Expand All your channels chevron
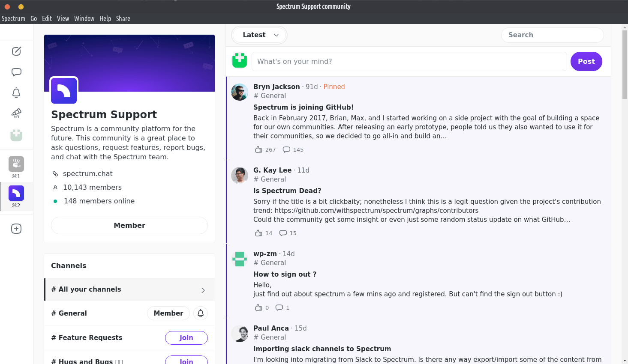628x364 pixels. point(203,290)
